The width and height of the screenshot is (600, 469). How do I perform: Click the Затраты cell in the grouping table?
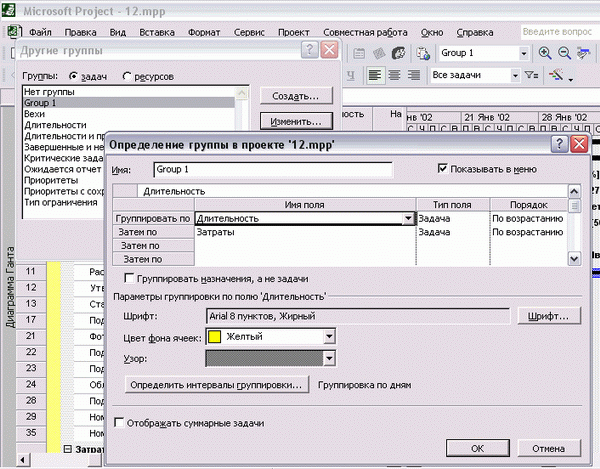(305, 232)
